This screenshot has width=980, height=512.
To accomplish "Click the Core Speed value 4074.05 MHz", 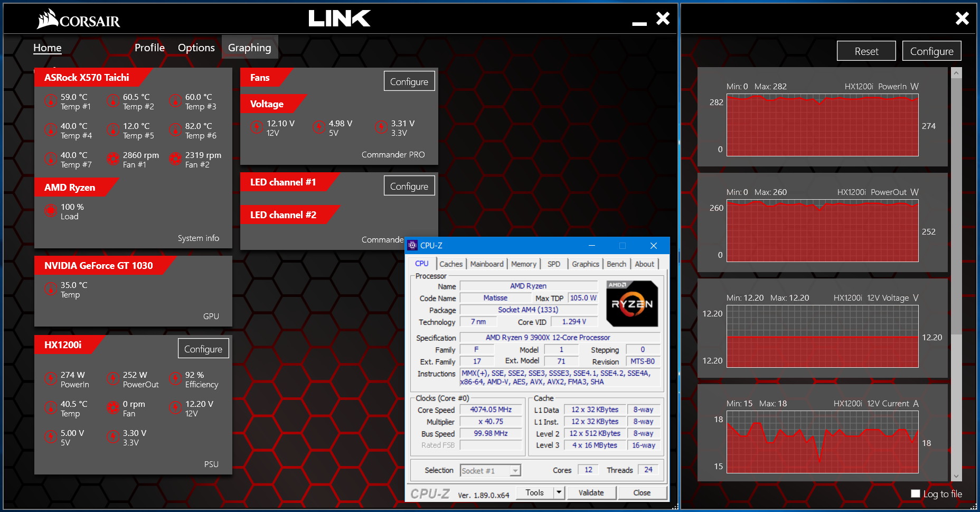I will tap(491, 409).
